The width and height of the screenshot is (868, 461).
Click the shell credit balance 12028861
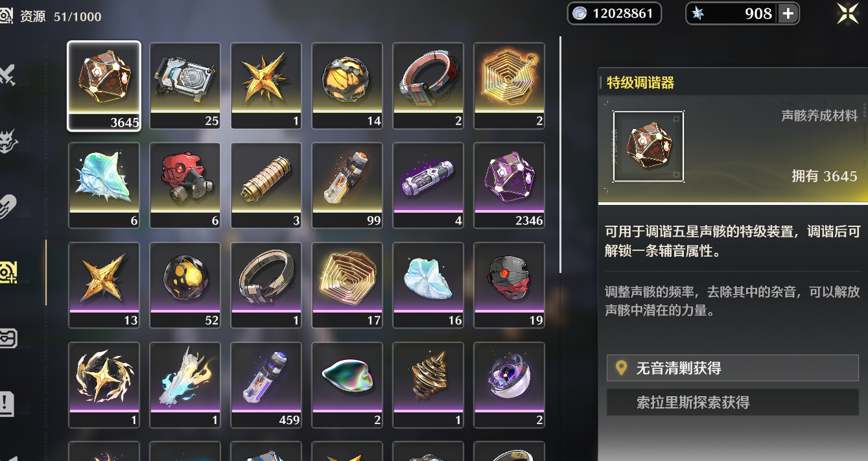pos(615,14)
